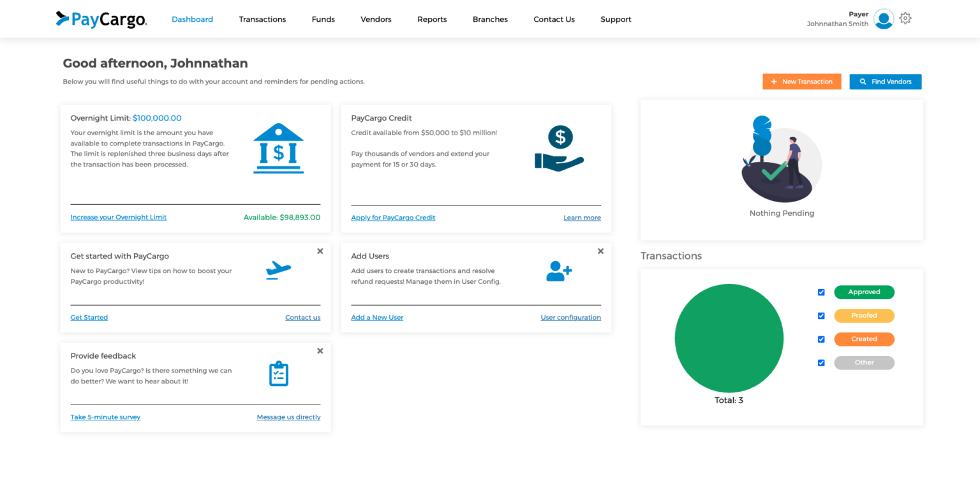Click the gray Other legend pill
Image resolution: width=980 pixels, height=490 pixels.
[865, 362]
